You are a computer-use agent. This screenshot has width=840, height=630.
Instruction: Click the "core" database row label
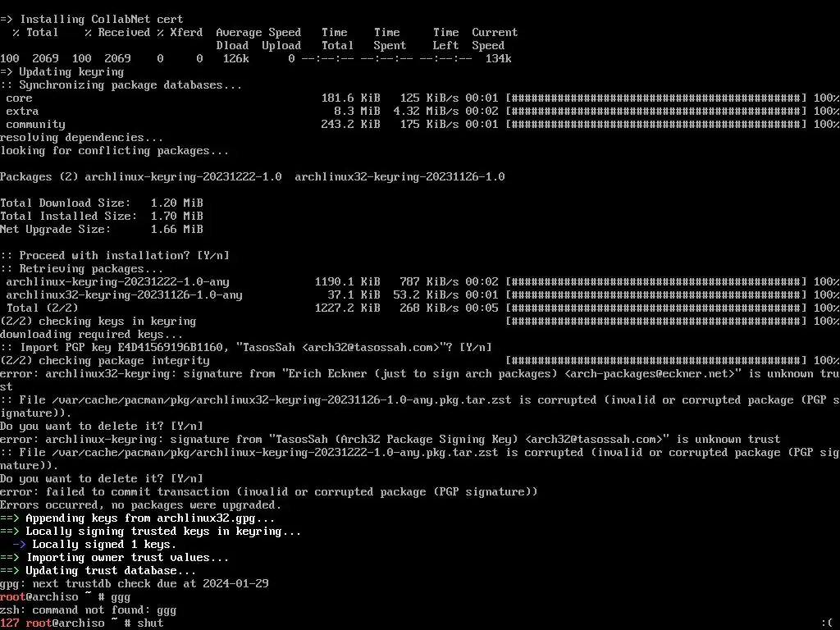click(20, 98)
